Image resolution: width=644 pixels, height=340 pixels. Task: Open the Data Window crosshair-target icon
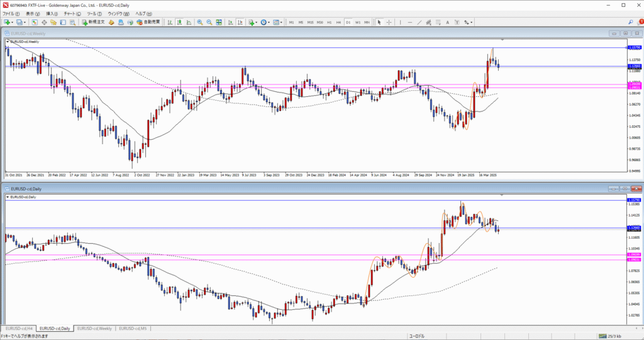pos(44,22)
